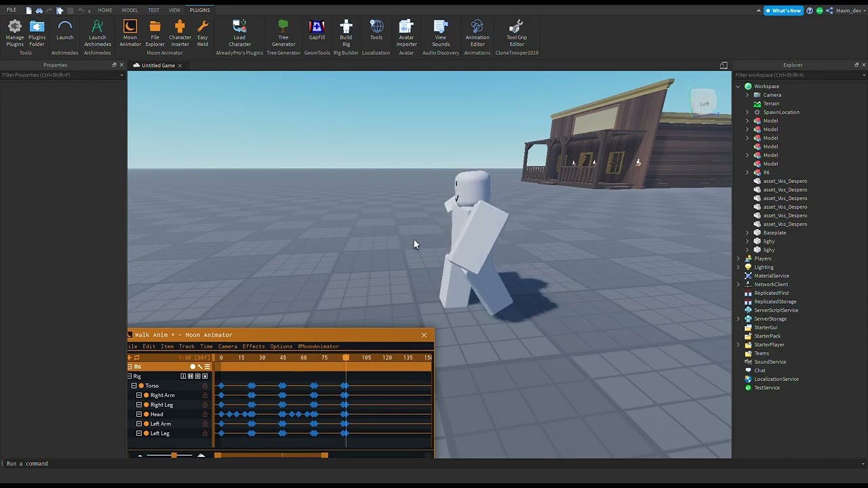The image size is (868, 488).
Task: Open the Moon Animator plugin
Action: coord(130,33)
